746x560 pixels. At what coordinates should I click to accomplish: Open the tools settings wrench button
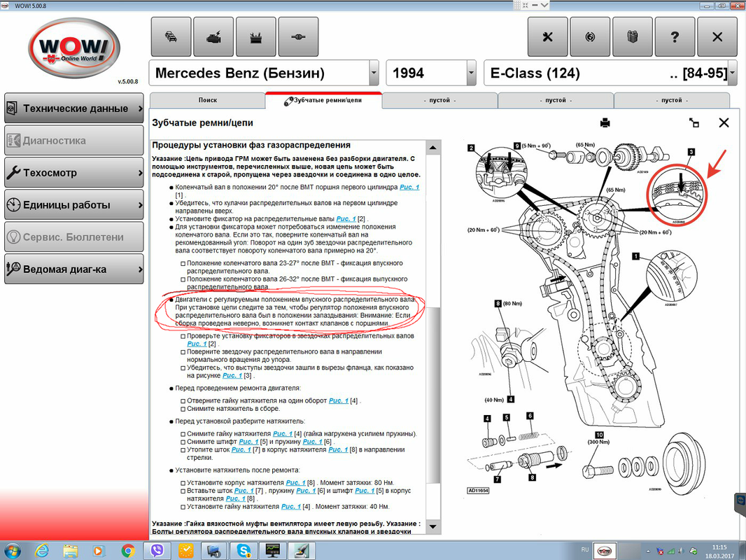(x=548, y=37)
